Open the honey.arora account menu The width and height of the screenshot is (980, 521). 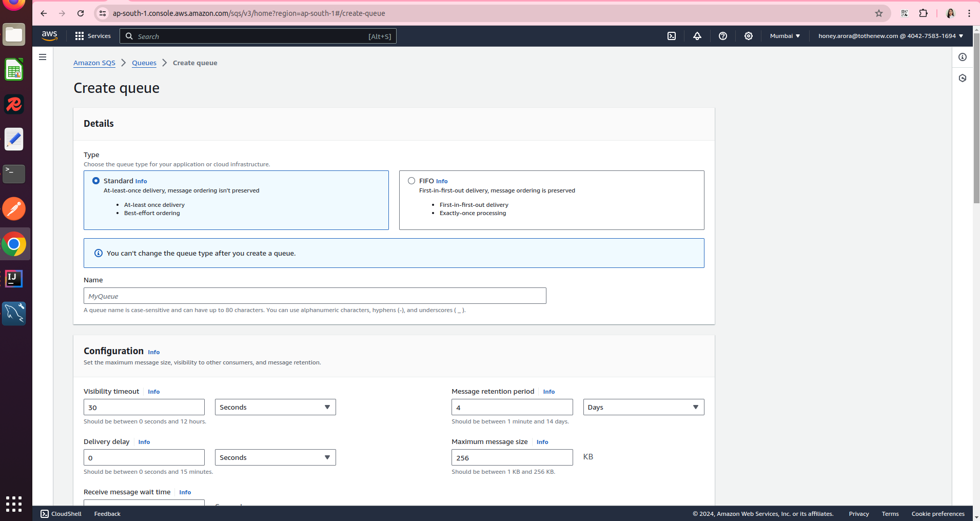point(889,36)
